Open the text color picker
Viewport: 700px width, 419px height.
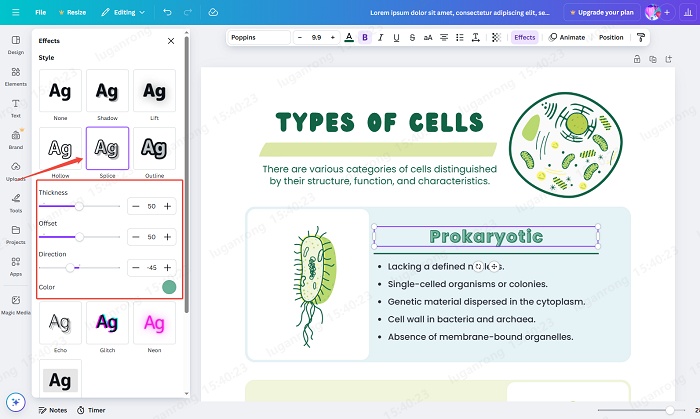click(x=348, y=37)
